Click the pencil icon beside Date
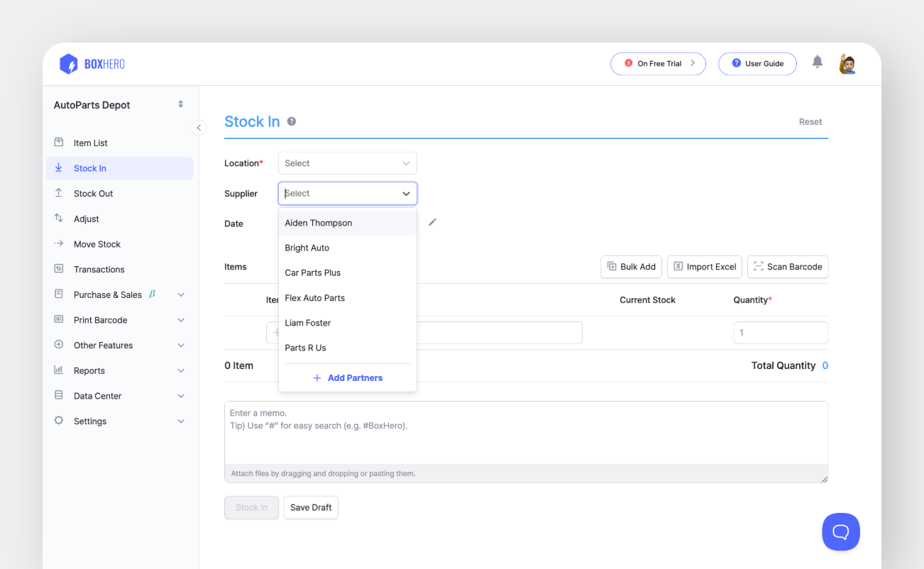This screenshot has height=569, width=924. (432, 223)
